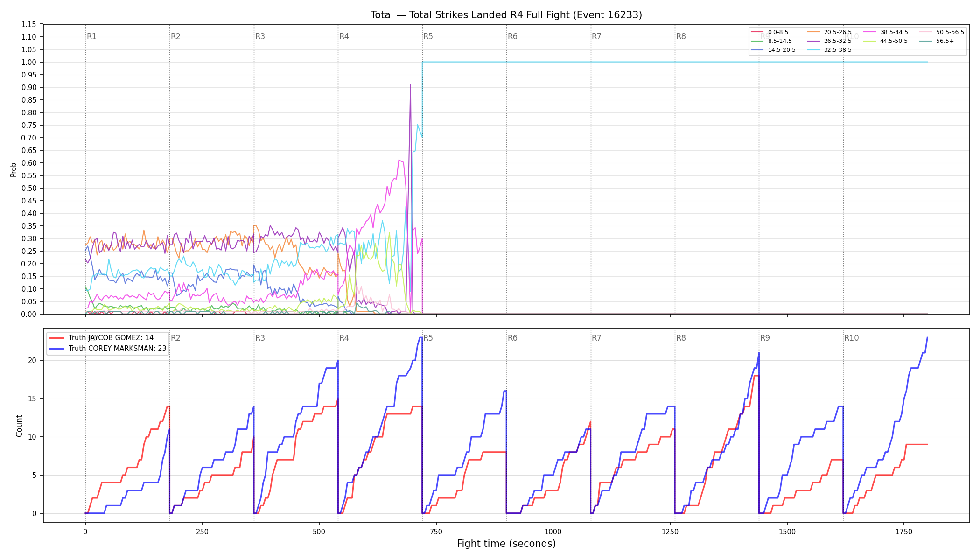Screen dimensions: 980x560
Task: Click the 5 tick on Count axis
Action: [35, 476]
